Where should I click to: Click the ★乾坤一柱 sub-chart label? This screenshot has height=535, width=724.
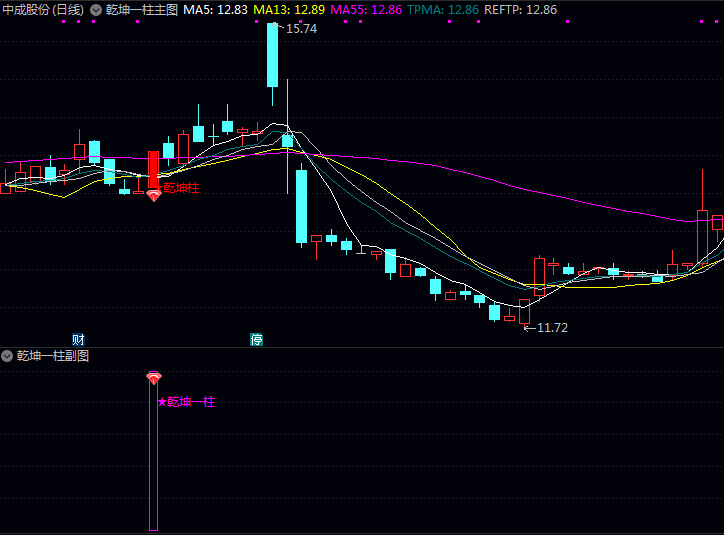click(x=187, y=402)
